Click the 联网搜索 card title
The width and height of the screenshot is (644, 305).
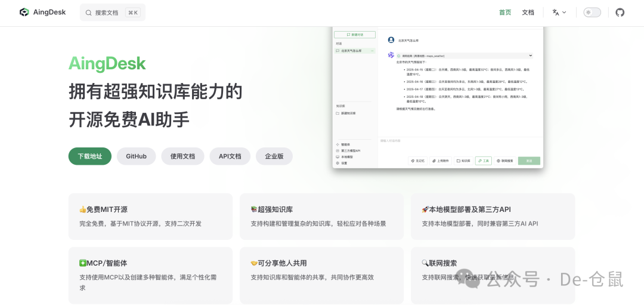coord(439,263)
